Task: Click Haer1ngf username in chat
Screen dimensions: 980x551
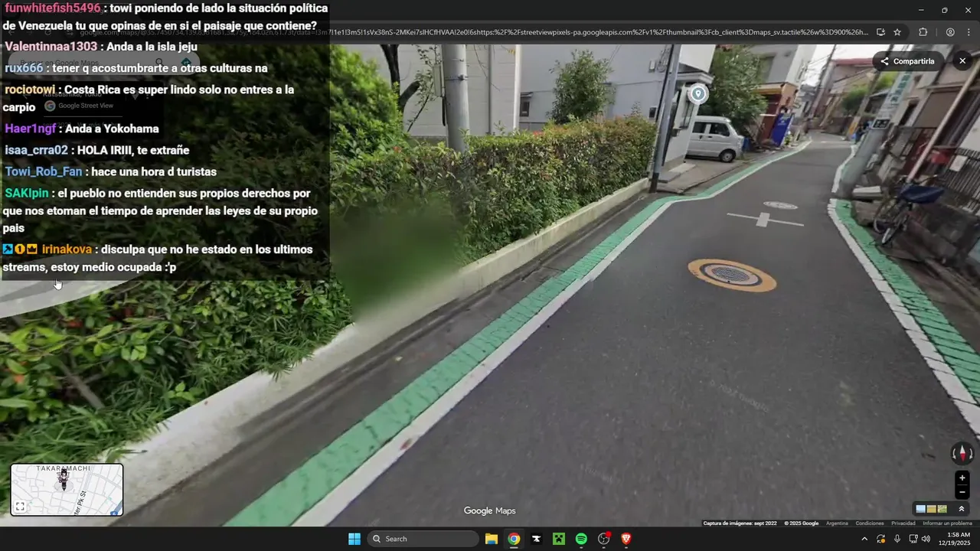Action: pos(31,129)
